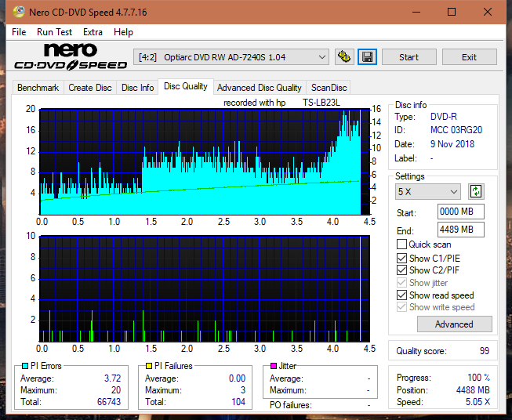Close the Nero CD-DVD Speed window

coord(488,12)
